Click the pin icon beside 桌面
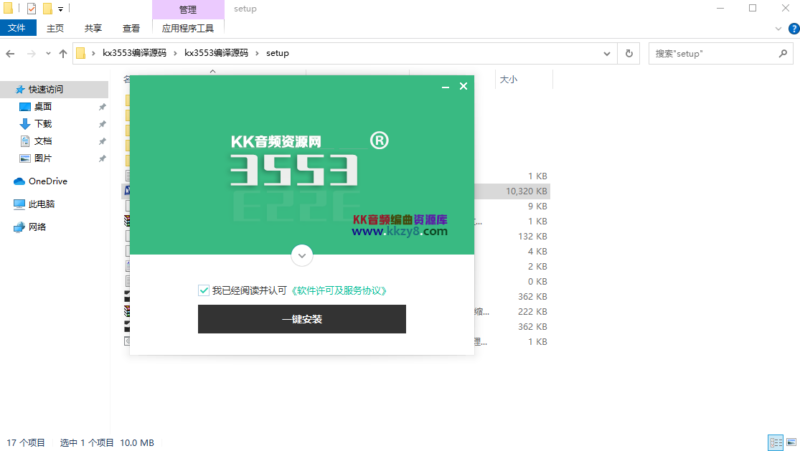Screen dimensions: 800x451 point(102,107)
